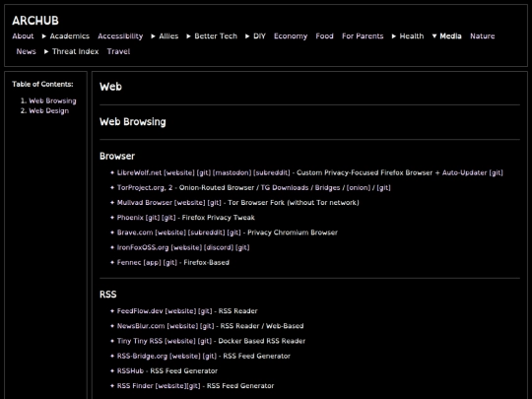The width and height of the screenshot is (532, 399).
Task: Select the Browser subheading
Action: click(x=117, y=156)
